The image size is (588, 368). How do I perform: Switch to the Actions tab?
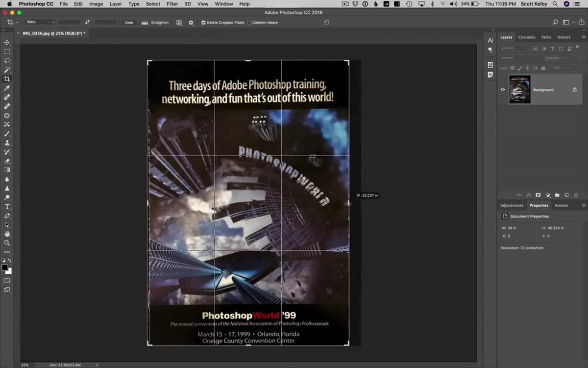click(562, 206)
